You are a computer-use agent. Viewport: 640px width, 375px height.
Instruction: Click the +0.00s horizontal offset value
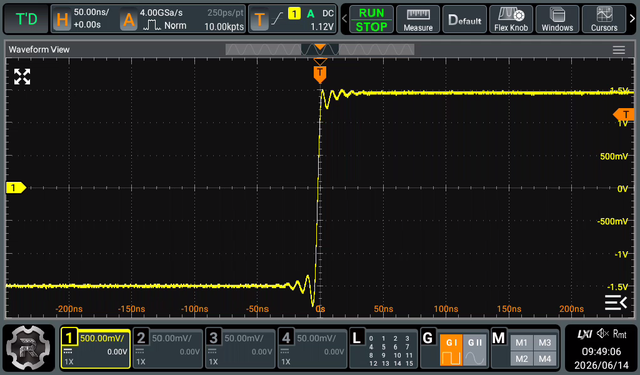[x=87, y=25]
